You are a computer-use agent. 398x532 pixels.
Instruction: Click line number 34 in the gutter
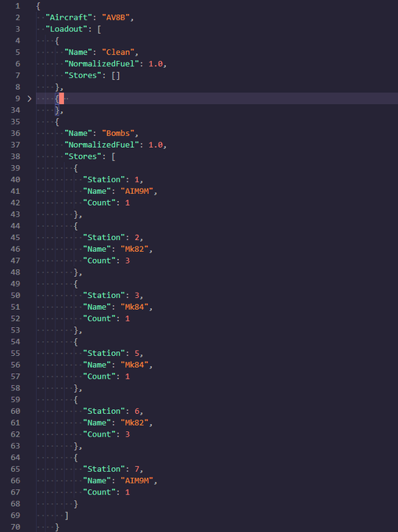(16, 110)
